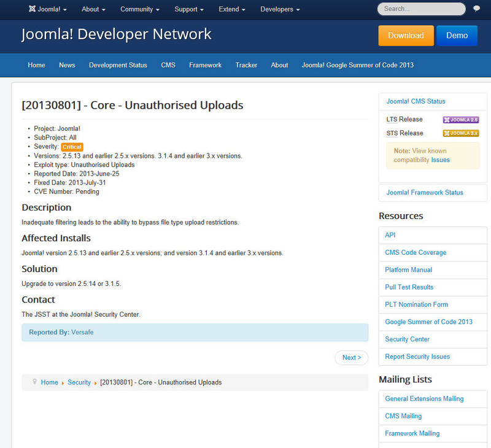Open the Versafe reporter link
Viewport: 491px width, 448px height.
[x=82, y=332]
